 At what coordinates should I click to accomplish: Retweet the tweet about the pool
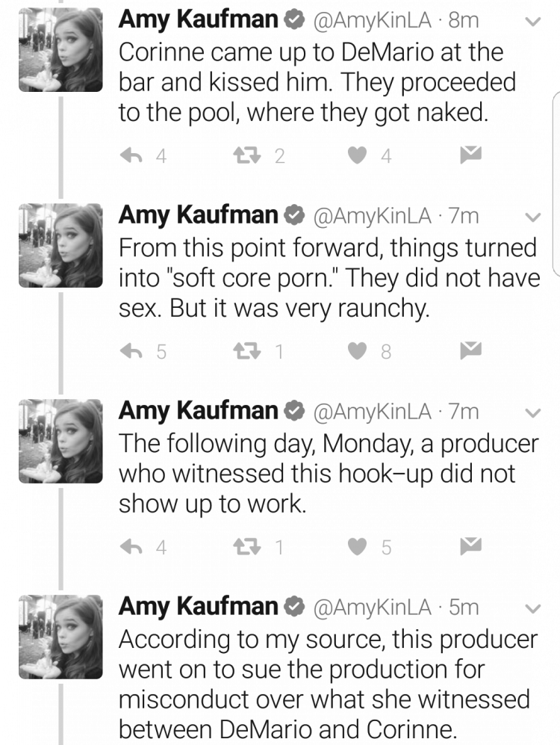click(247, 155)
